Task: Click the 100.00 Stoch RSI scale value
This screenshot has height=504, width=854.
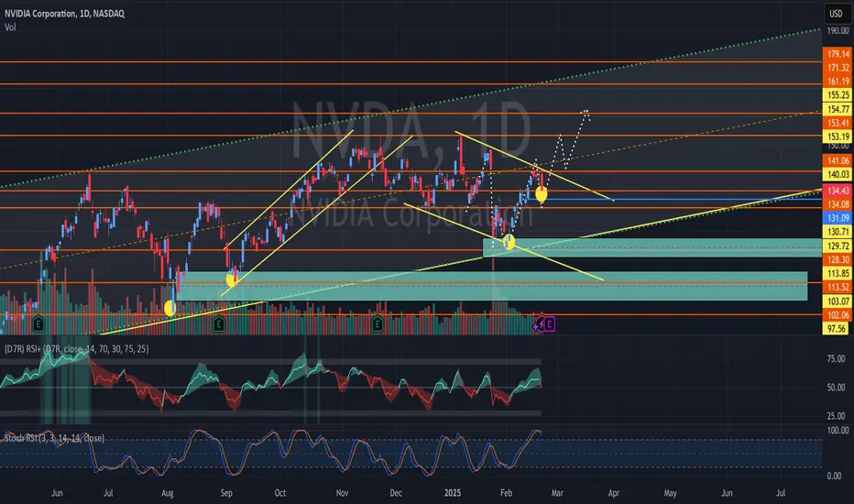Action: 838,431
